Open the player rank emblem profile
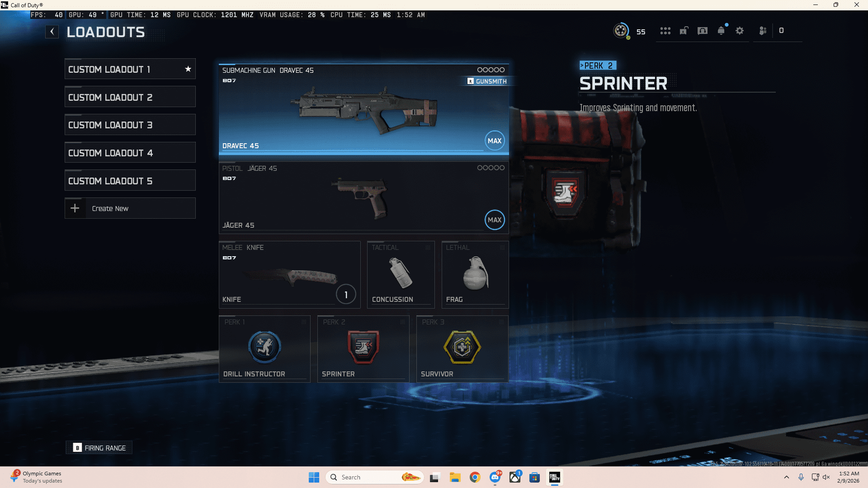 tap(621, 31)
